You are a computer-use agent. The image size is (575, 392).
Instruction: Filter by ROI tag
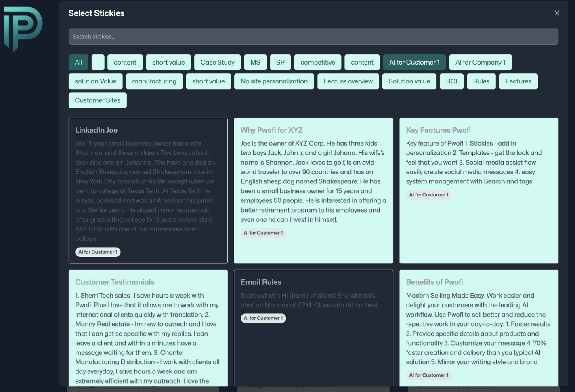pos(451,81)
